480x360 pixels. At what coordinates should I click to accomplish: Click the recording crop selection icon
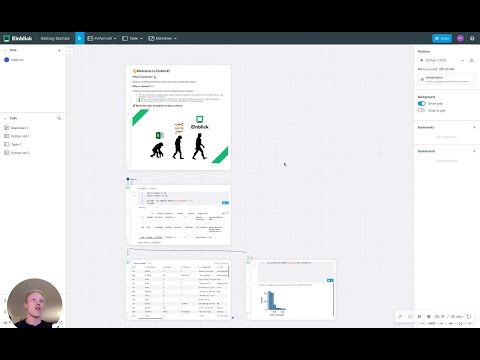pos(410,316)
